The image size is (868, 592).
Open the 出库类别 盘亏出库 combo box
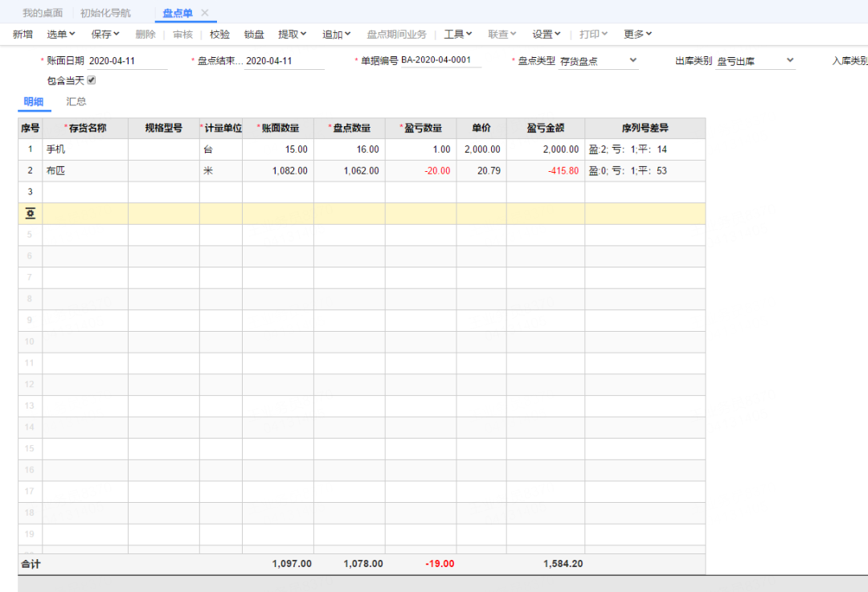click(x=755, y=61)
